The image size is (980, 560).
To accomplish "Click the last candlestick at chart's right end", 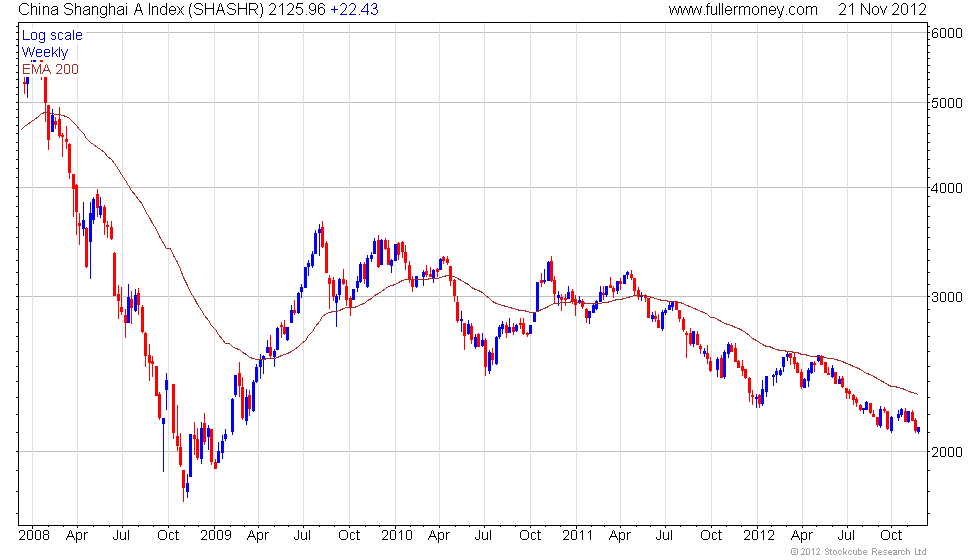I will 918,430.
